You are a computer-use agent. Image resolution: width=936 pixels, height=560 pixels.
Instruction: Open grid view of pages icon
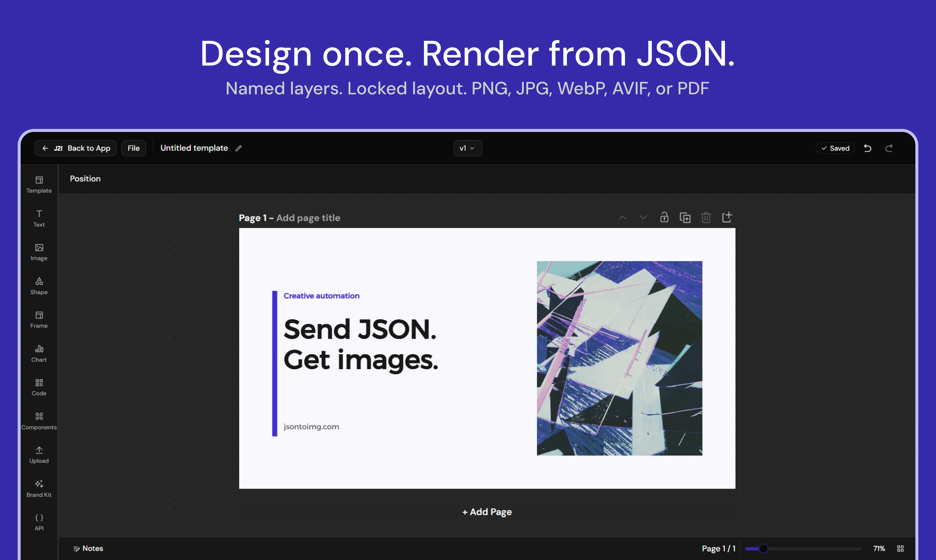point(900,549)
